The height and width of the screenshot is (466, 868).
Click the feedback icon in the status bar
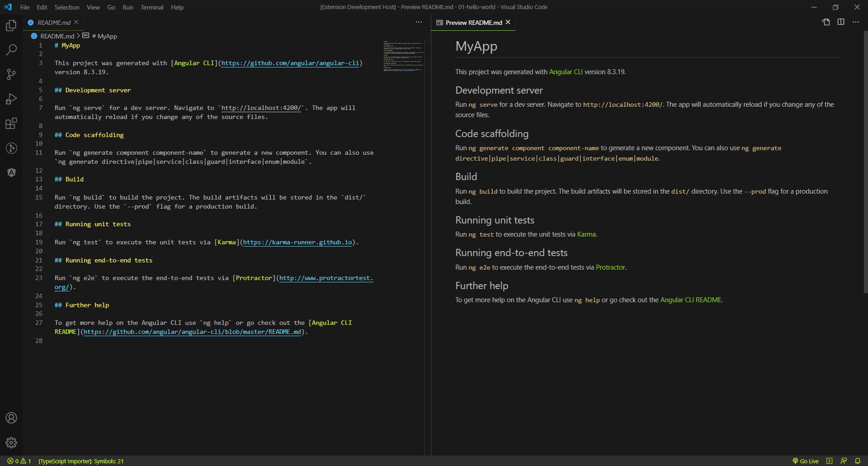point(844,461)
